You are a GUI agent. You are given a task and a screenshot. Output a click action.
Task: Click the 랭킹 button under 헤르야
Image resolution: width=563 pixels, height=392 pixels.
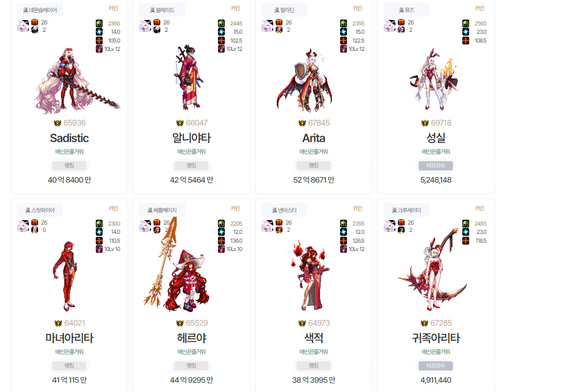tap(192, 366)
